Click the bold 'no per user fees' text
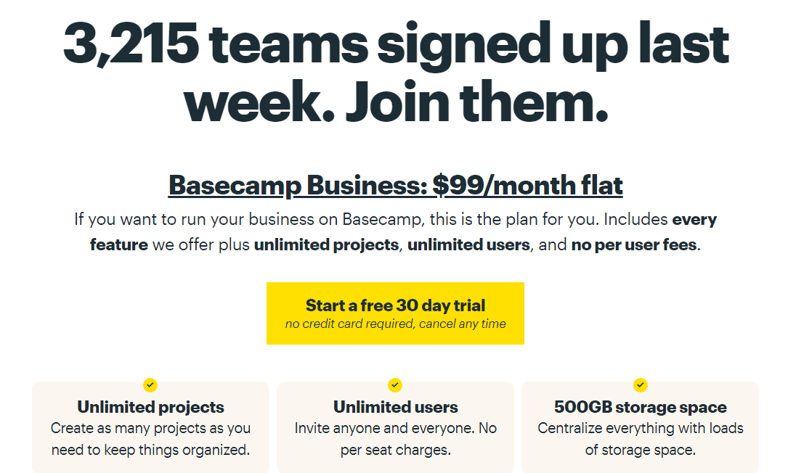Image resolution: width=796 pixels, height=473 pixels. 634,245
